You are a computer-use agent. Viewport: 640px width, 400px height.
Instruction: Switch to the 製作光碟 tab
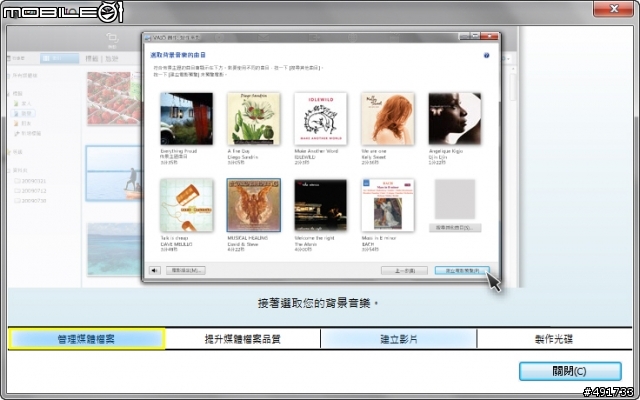[554, 339]
